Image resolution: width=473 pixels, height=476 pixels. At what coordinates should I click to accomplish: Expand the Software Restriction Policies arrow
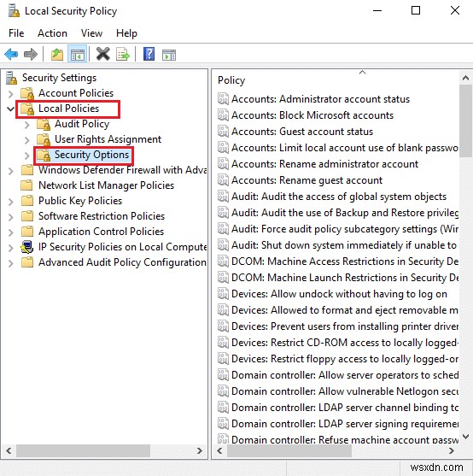pos(10,217)
